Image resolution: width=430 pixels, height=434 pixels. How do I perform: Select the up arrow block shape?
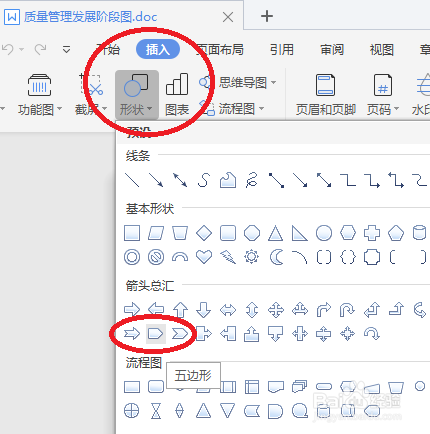click(x=180, y=310)
